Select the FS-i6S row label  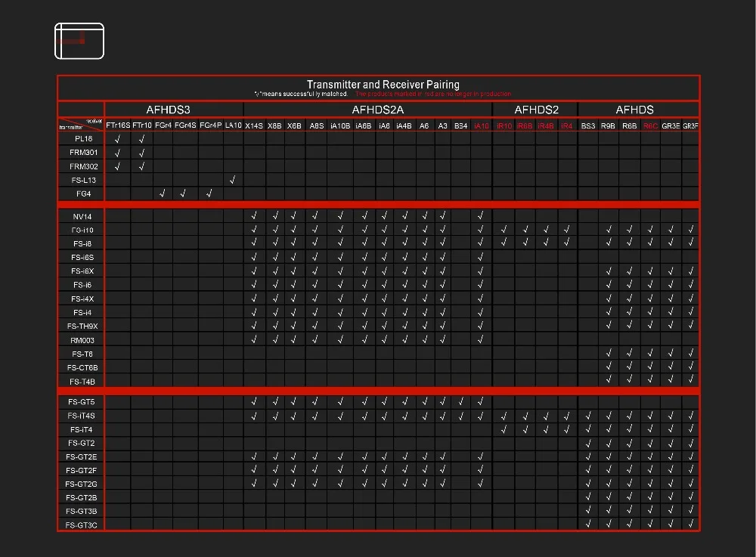pyautogui.click(x=82, y=257)
